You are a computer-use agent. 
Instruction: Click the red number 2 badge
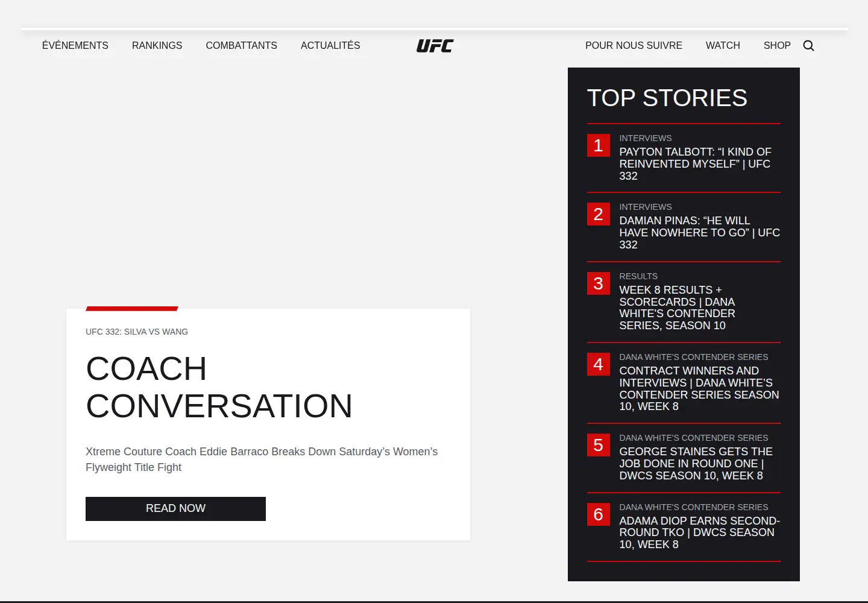pos(599,214)
